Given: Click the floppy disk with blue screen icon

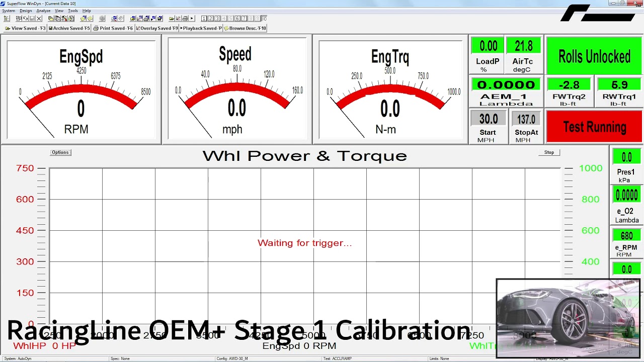Looking at the screenshot, I should pyautogui.click(x=159, y=19).
